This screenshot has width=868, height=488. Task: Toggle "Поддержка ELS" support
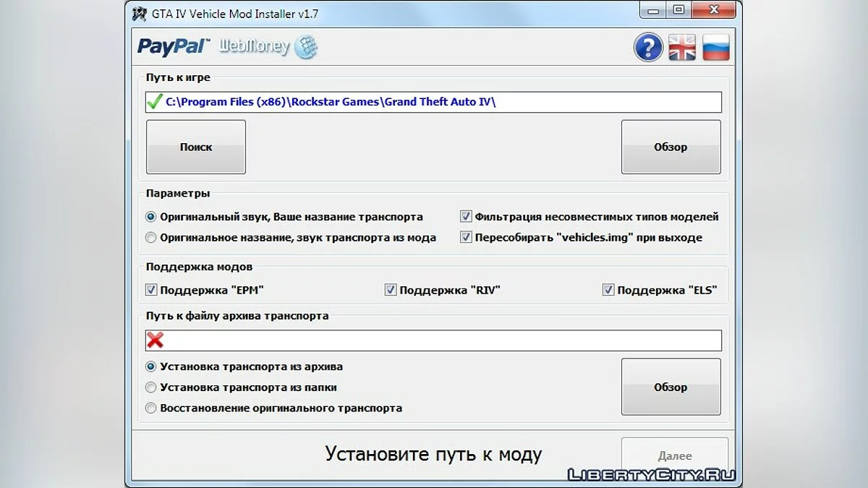pyautogui.click(x=608, y=289)
